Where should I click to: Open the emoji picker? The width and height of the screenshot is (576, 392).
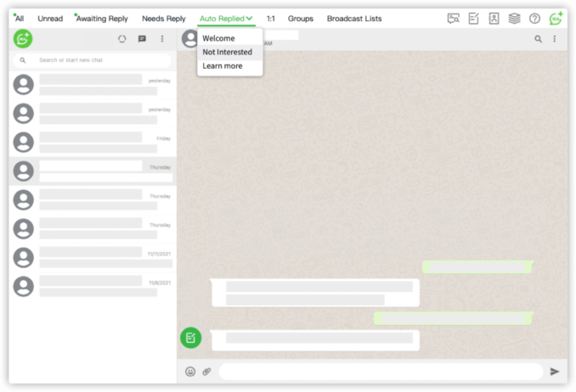point(190,372)
